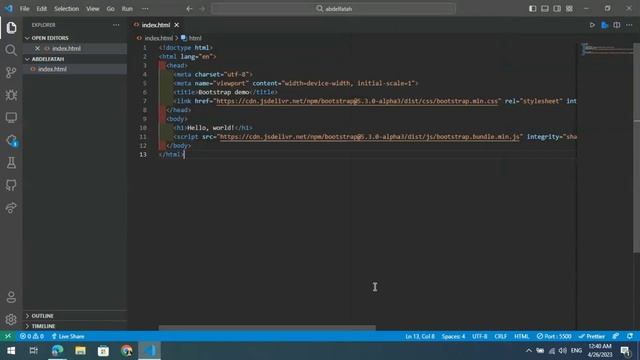Open the editor More Actions ellipsis
Viewport: 640px width, 360px height.
tap(629, 25)
